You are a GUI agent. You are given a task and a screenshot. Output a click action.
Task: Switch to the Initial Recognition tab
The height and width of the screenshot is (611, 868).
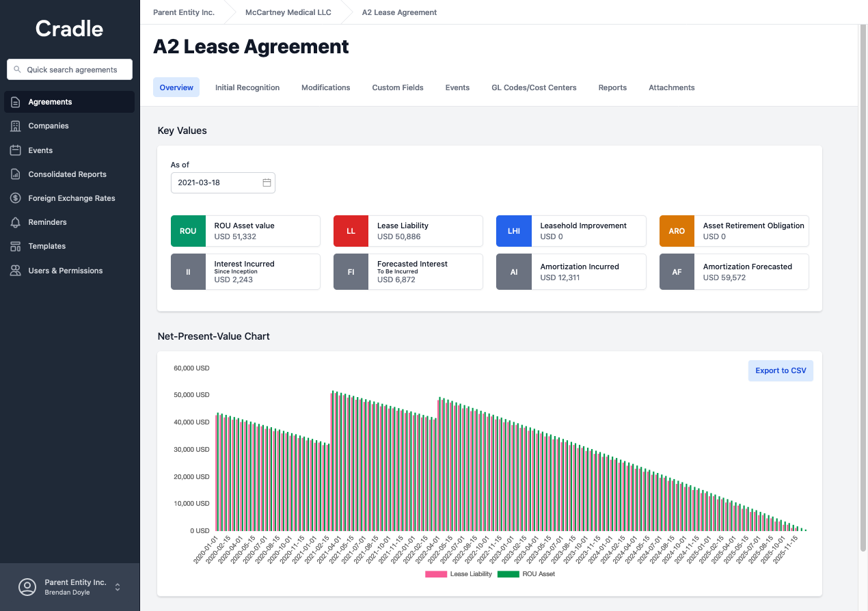pos(247,87)
